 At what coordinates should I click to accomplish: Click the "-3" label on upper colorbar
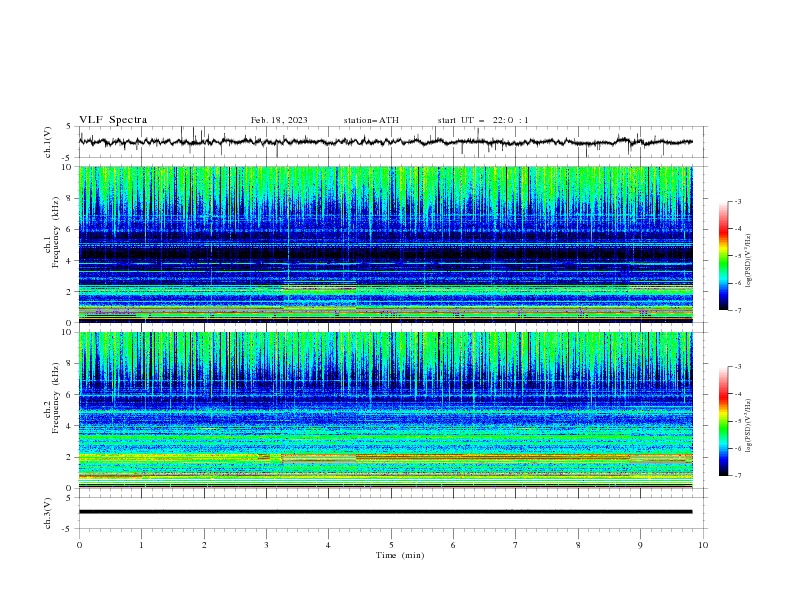[737, 202]
